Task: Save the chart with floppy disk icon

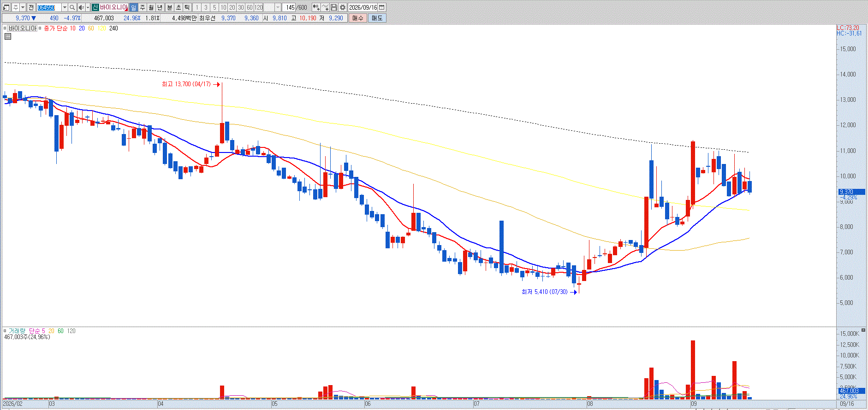Action: [x=334, y=7]
